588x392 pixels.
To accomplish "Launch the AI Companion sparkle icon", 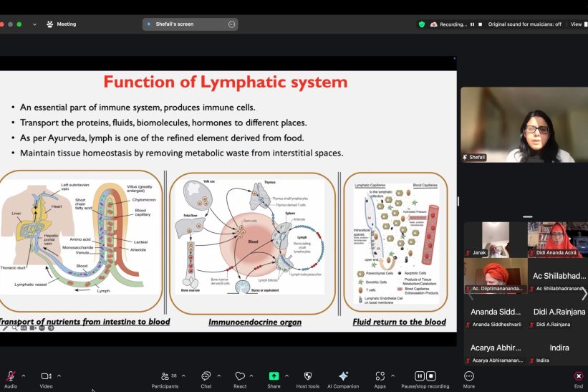I will pos(343,376).
